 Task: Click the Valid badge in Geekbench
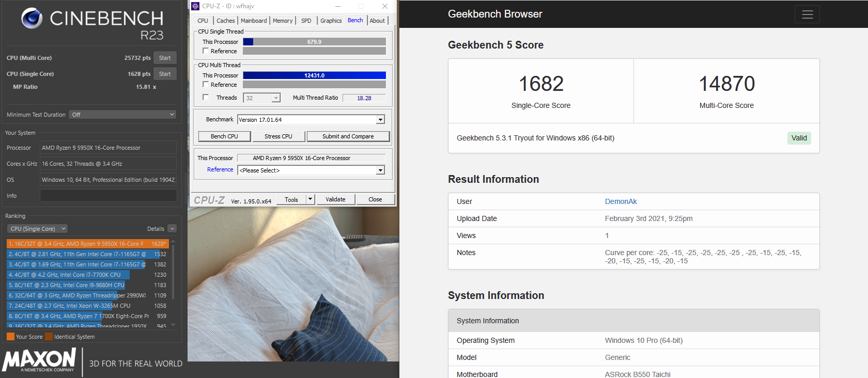coord(799,138)
